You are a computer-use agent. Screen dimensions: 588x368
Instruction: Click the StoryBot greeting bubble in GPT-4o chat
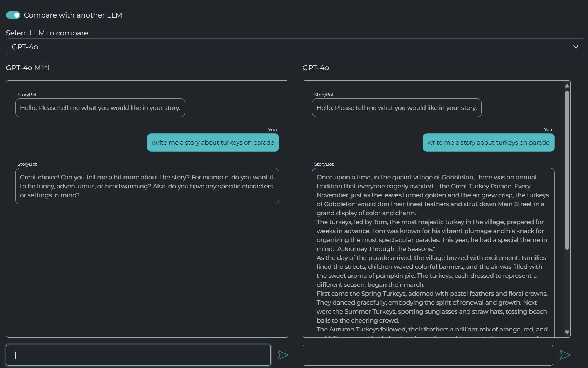pyautogui.click(x=397, y=108)
